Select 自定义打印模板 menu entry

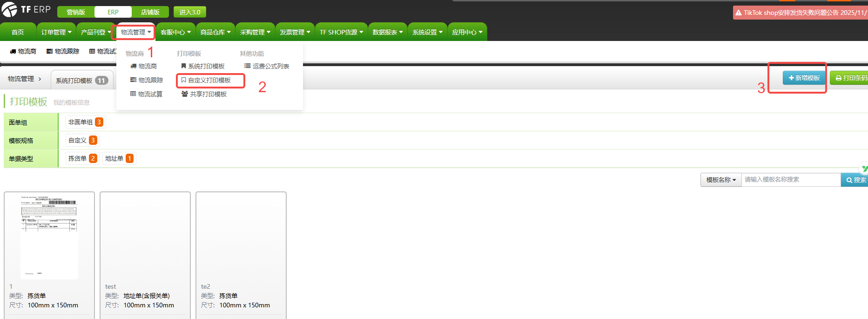209,80
